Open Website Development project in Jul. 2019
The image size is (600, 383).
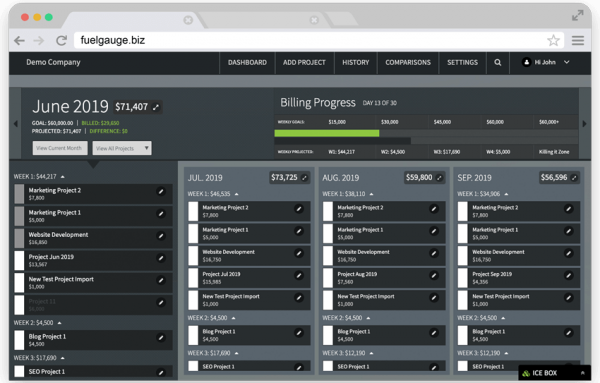[228, 252]
